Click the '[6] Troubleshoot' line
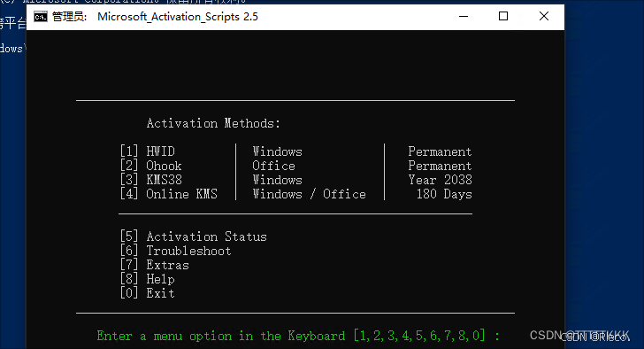Viewport: 644px width, 349px height. (x=176, y=251)
